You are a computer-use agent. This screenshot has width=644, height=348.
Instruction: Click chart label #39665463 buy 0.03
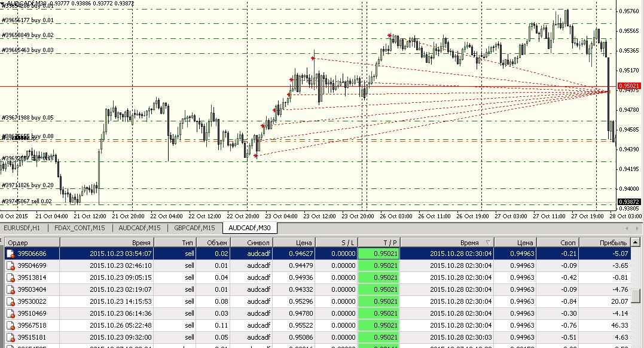tap(28, 50)
